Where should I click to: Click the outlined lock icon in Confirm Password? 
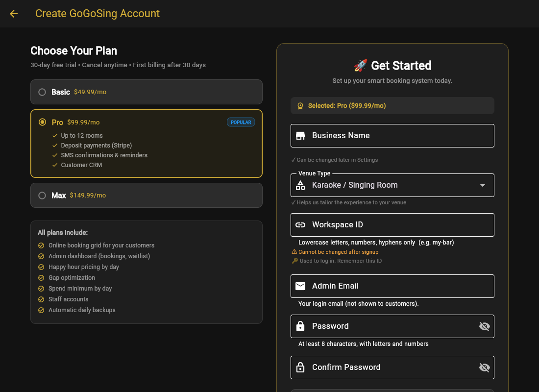[300, 367]
